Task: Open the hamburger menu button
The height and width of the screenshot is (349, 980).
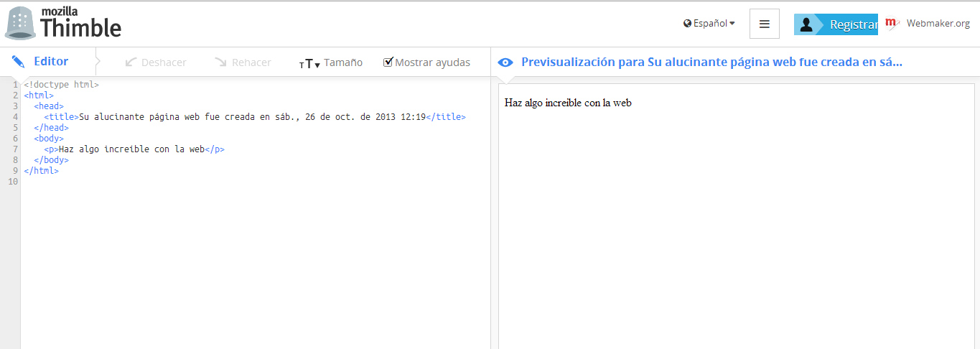Action: click(764, 24)
